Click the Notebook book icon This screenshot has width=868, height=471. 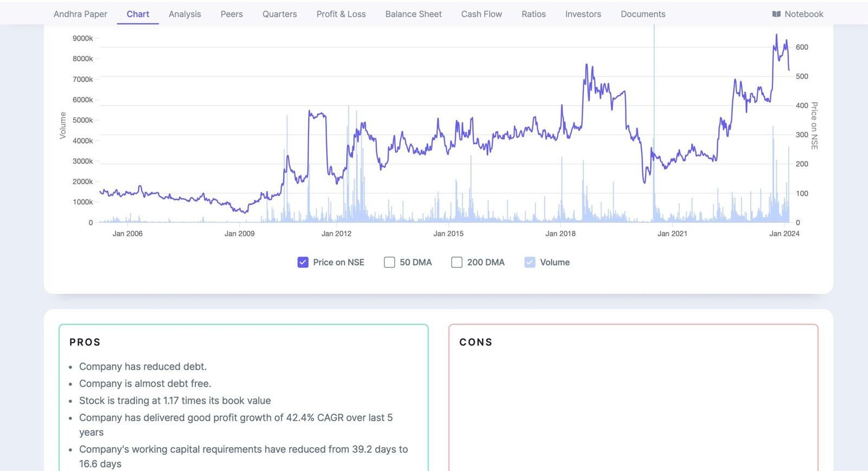click(776, 14)
